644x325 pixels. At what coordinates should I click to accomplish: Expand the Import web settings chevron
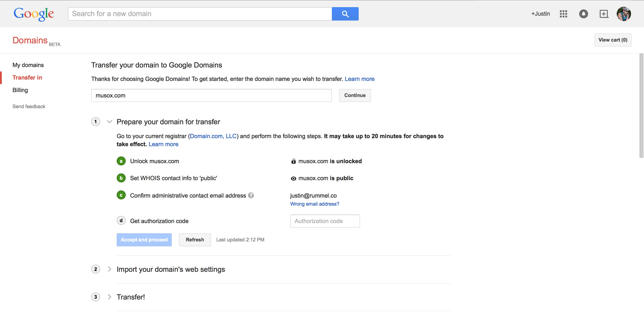[109, 269]
